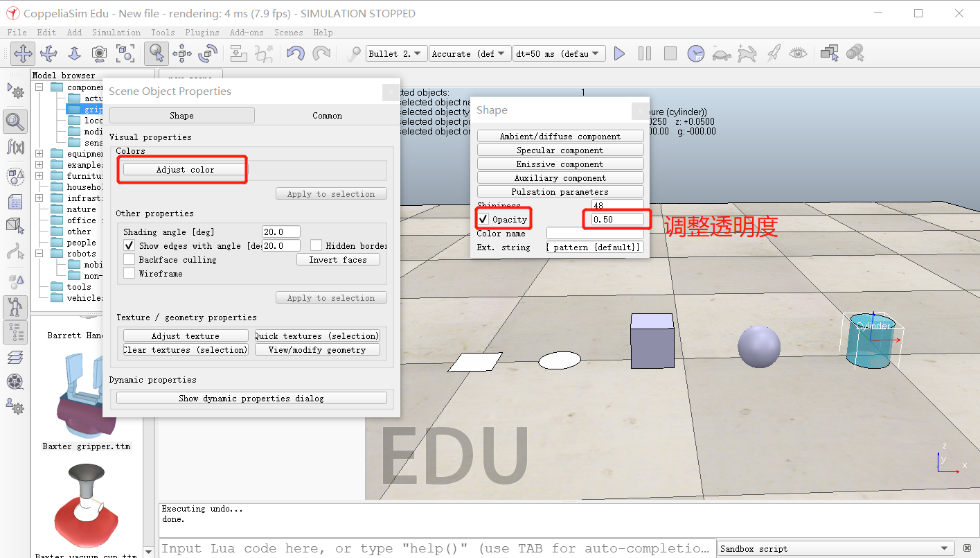Switch to the Common tab
Screen dimensions: 980x558
tap(327, 115)
